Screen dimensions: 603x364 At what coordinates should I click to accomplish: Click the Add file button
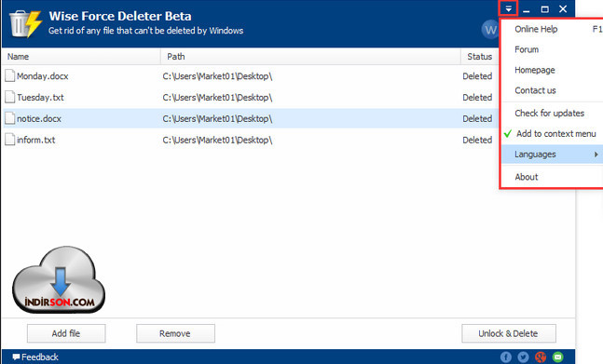[66, 333]
